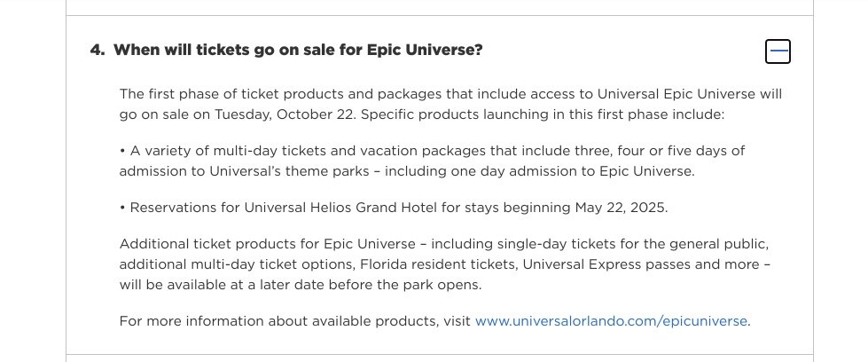Click the "Universal Express passes" text

(x=606, y=264)
